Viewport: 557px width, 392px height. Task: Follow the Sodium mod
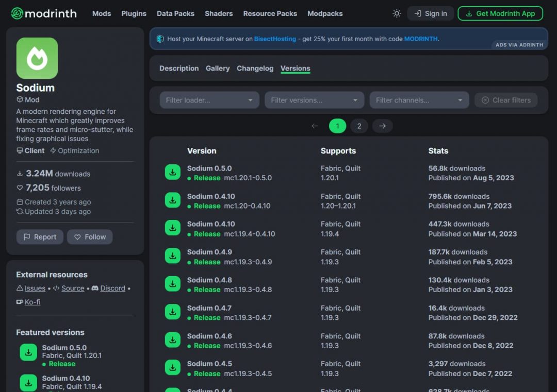tap(90, 236)
